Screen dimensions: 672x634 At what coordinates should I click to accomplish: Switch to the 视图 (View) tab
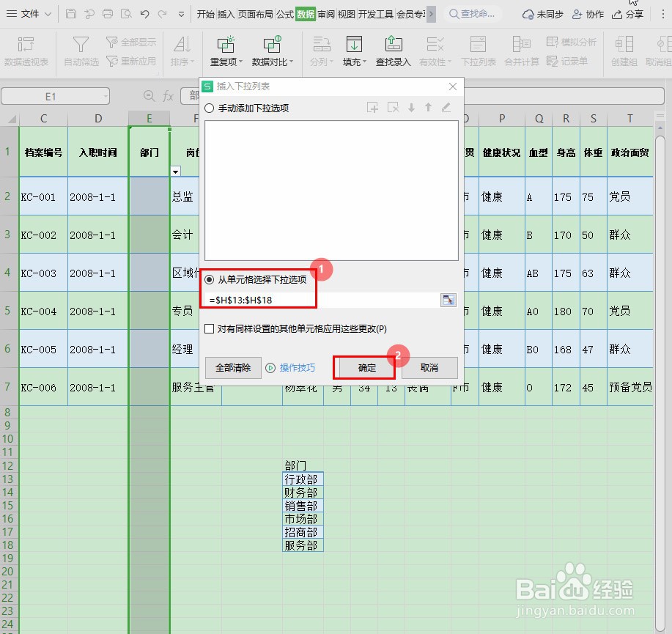[347, 14]
